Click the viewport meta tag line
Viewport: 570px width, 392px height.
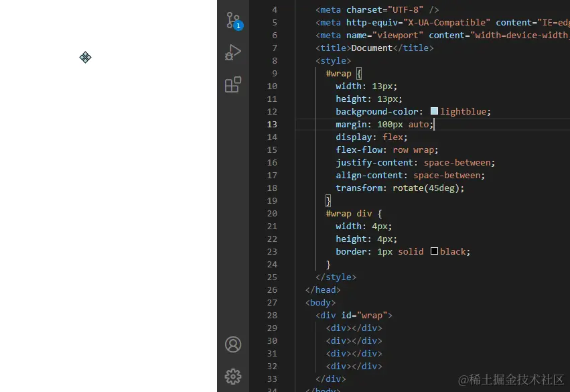coord(443,36)
